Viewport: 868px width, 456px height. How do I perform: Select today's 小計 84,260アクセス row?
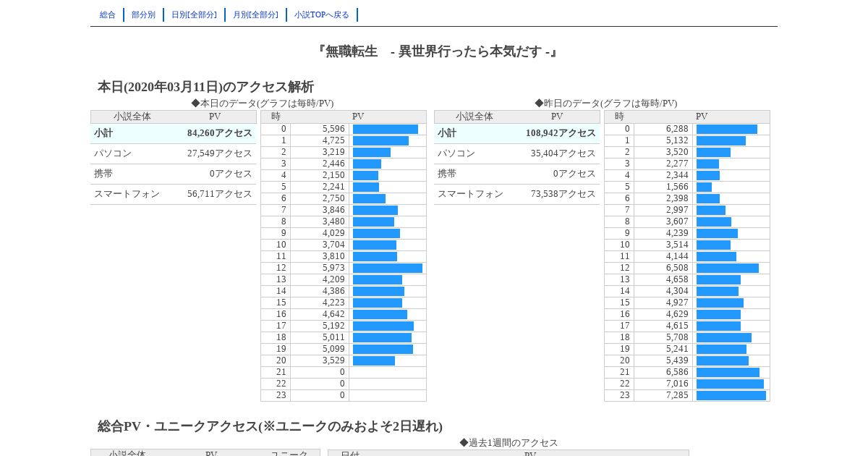coord(174,133)
